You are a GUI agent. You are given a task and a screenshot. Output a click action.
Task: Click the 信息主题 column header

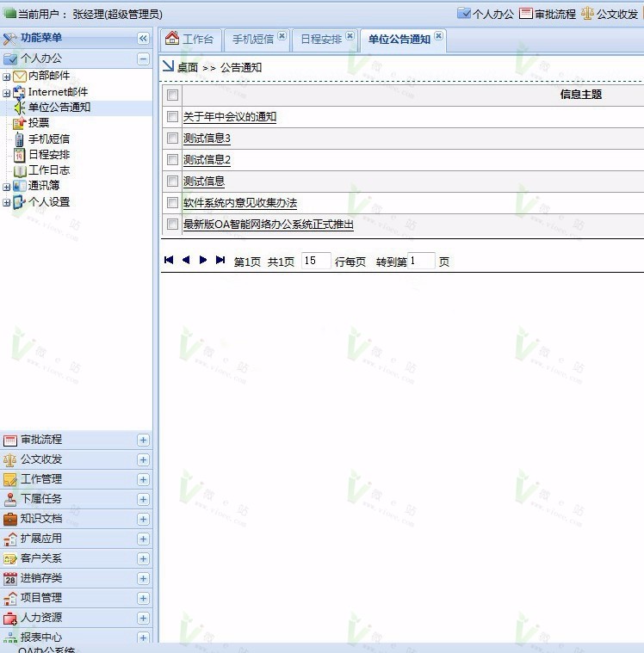(x=580, y=95)
